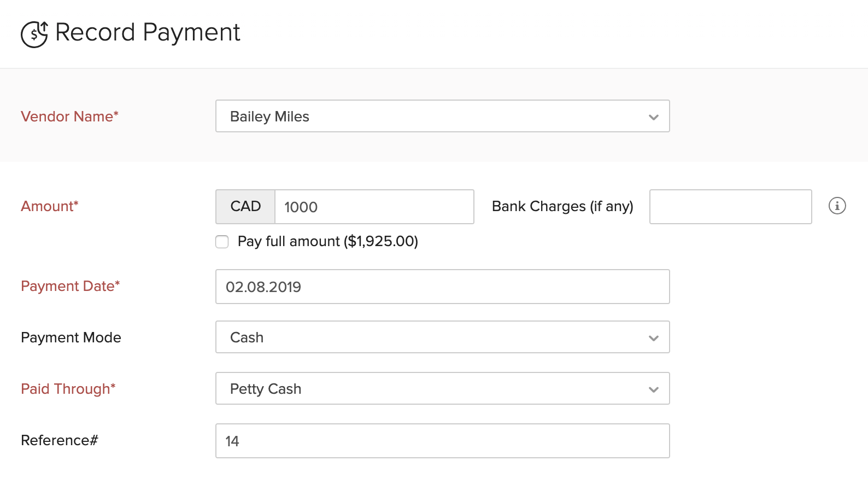
Task: Click the Vendor Name label
Action: [69, 116]
